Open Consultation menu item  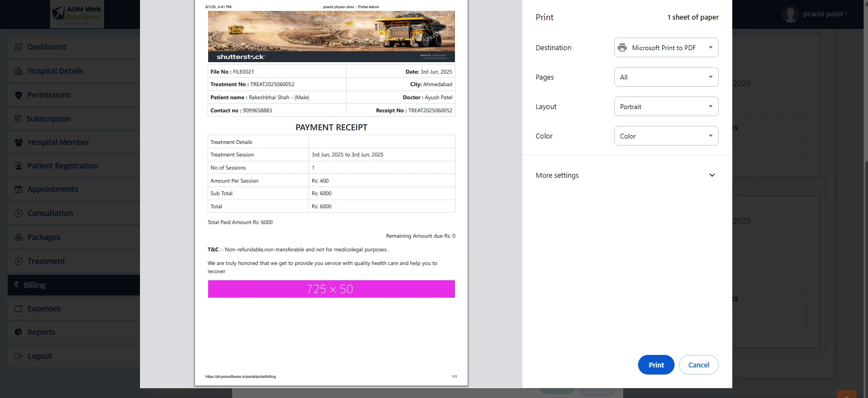click(x=74, y=213)
